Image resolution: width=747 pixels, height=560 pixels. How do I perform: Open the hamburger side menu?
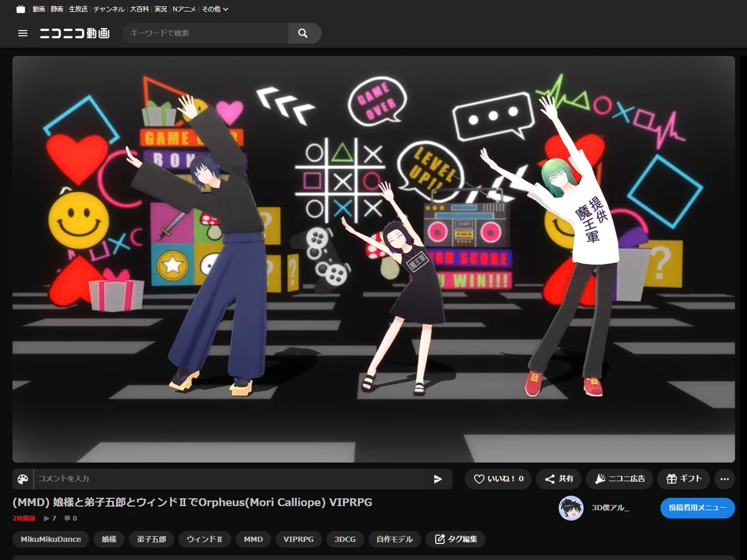pyautogui.click(x=23, y=33)
